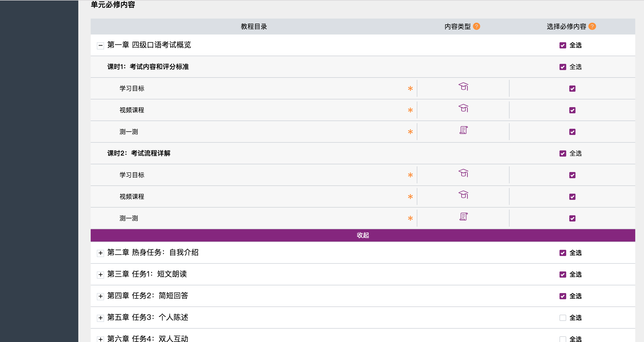Uncheck 课时1 视频课程 required checkbox
The height and width of the screenshot is (342, 644).
click(x=572, y=110)
